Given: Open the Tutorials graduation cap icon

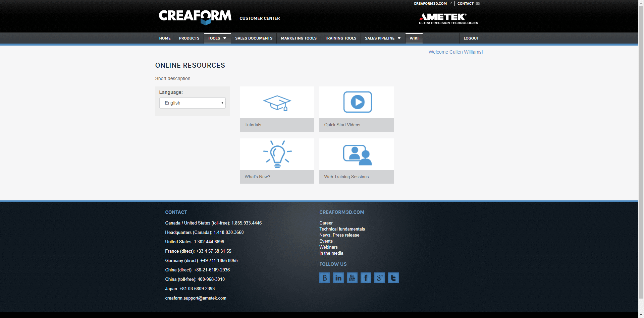Looking at the screenshot, I should pos(277,103).
